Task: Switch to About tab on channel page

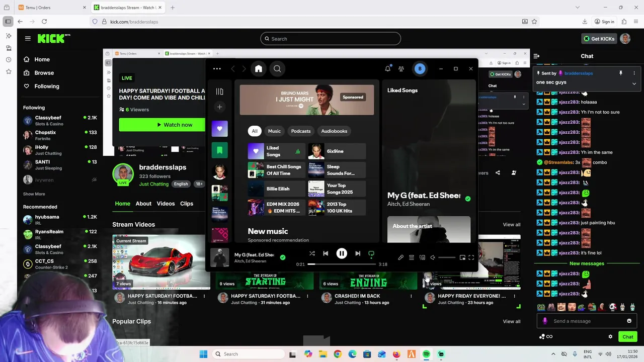Action: 143,204
